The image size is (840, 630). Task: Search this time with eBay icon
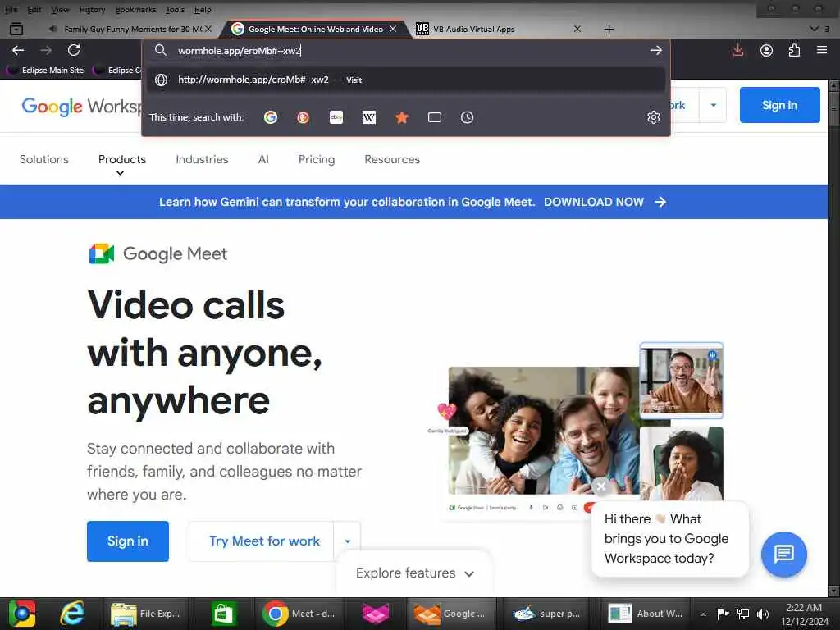(x=336, y=117)
